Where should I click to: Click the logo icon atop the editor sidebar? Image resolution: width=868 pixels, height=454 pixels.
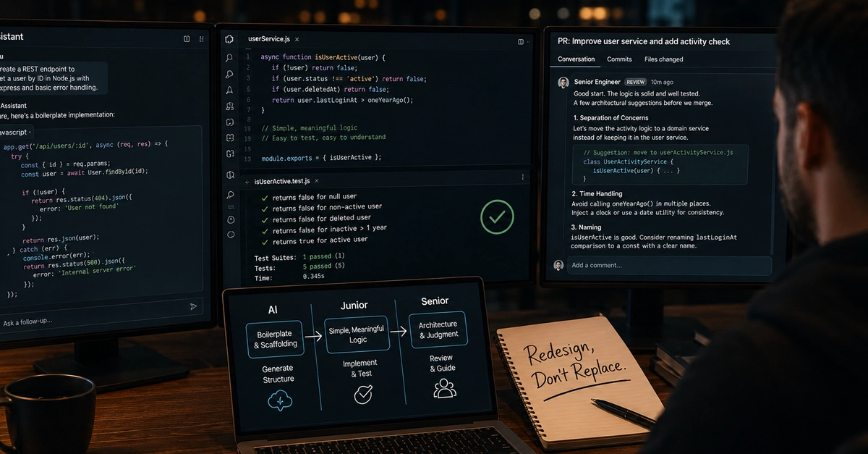pyautogui.click(x=229, y=40)
